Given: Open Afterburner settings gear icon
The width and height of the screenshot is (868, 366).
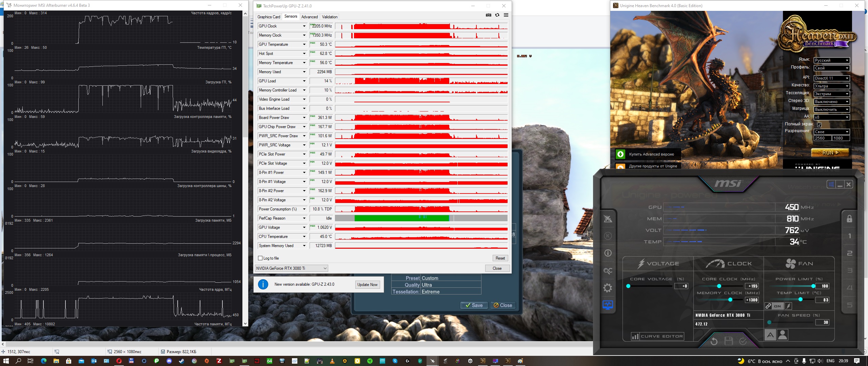Looking at the screenshot, I should pyautogui.click(x=608, y=288).
